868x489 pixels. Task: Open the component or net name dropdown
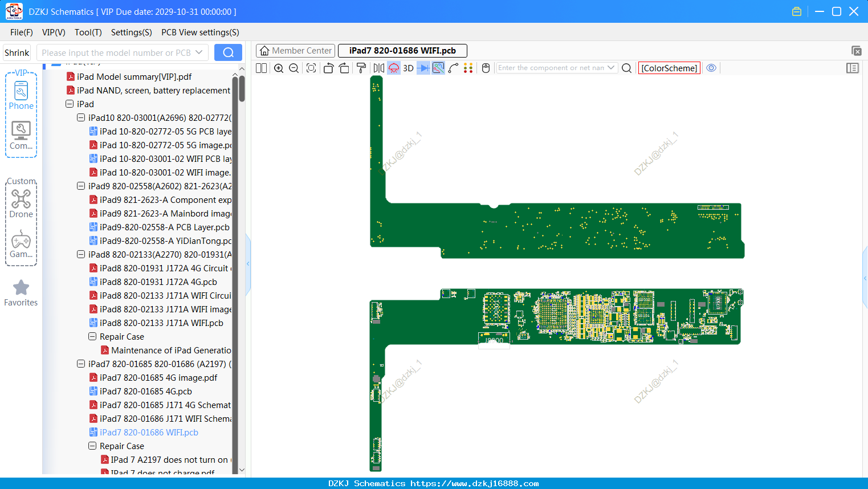pos(611,68)
